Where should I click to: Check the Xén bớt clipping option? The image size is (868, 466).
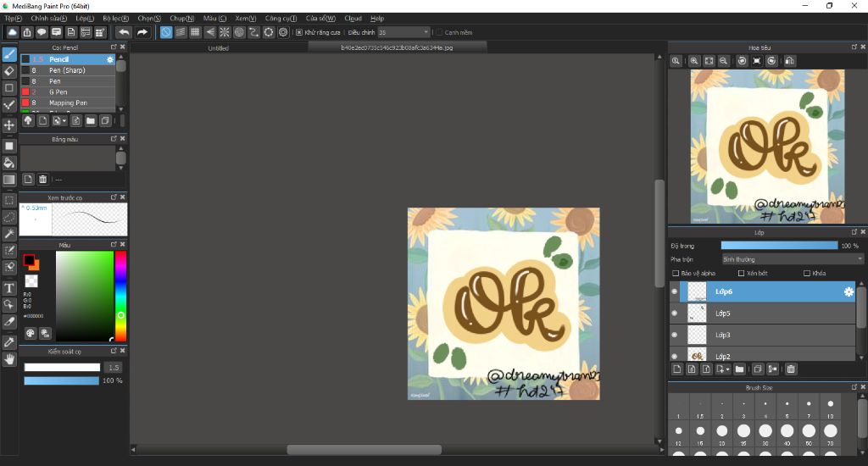[741, 274]
